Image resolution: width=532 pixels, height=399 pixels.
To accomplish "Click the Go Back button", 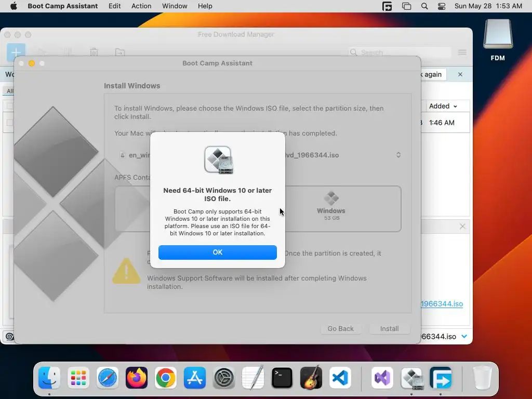I will (x=341, y=328).
